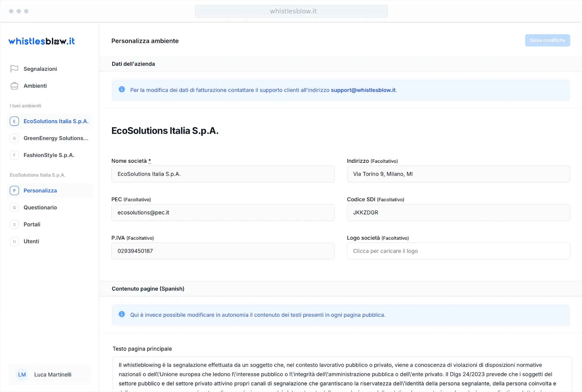This screenshot has height=392, width=582.
Task: Click into the Indirizzo address field
Action: (458, 174)
